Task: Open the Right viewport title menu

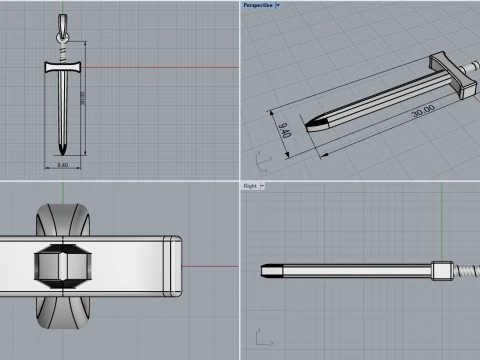Action: click(250, 186)
